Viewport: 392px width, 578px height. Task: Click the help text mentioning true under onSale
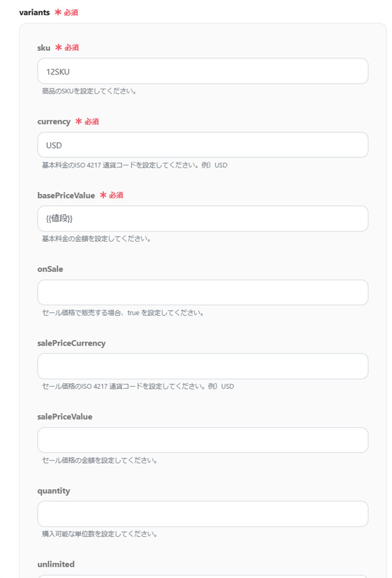pyautogui.click(x=123, y=313)
